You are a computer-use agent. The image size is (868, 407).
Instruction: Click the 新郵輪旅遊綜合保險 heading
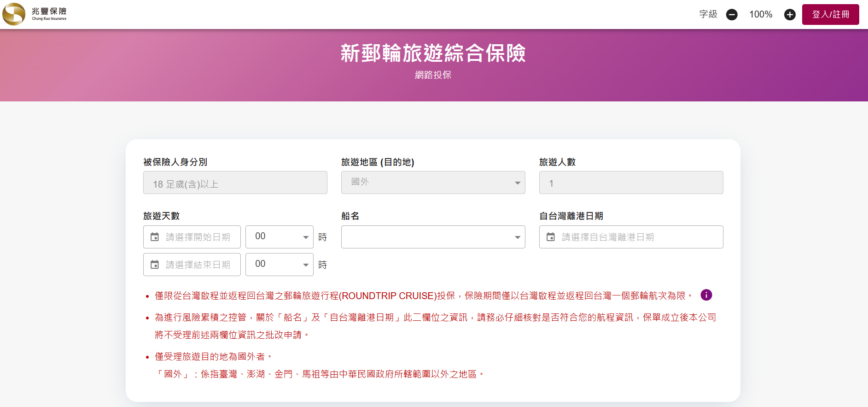433,53
